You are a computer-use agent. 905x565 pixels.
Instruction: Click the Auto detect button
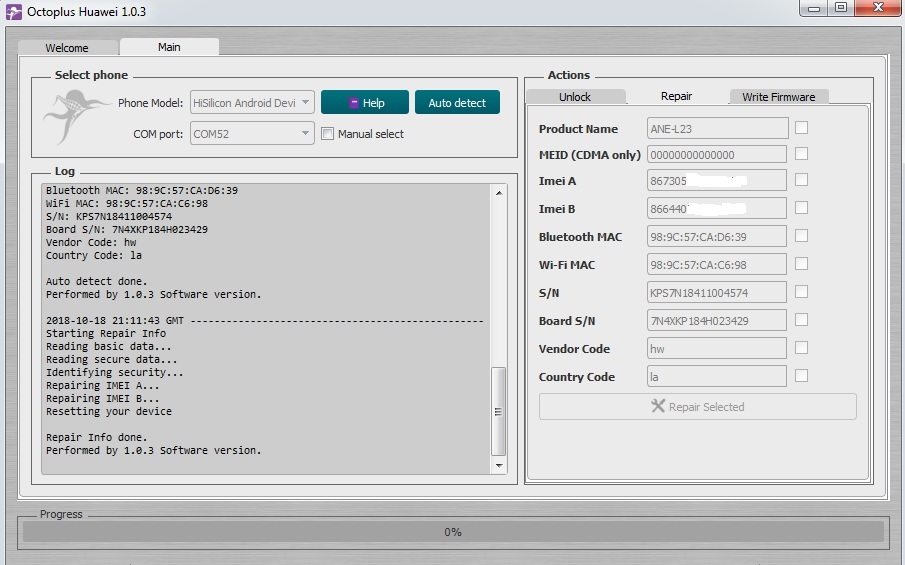[457, 103]
